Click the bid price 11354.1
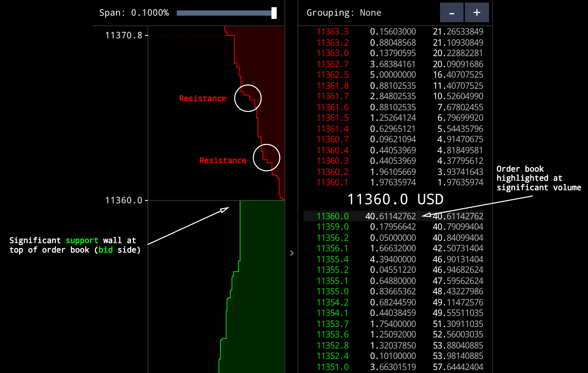 (x=333, y=313)
